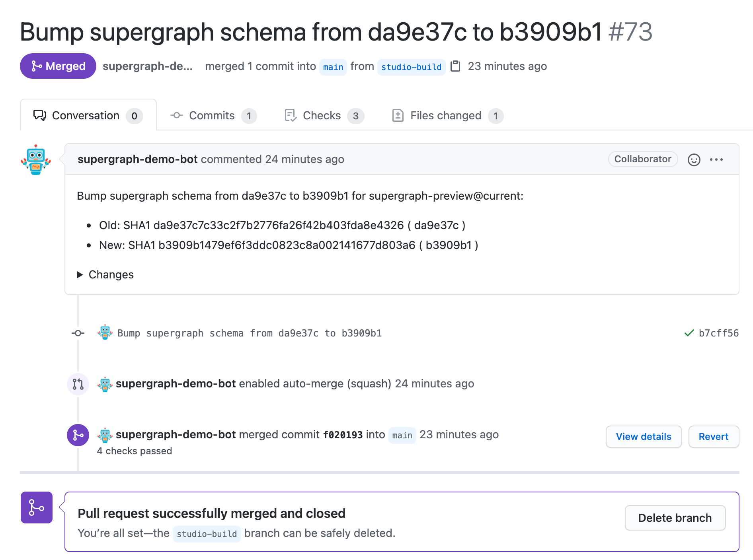Image resolution: width=753 pixels, height=560 pixels.
Task: Open the main branch link in header
Action: coord(333,67)
